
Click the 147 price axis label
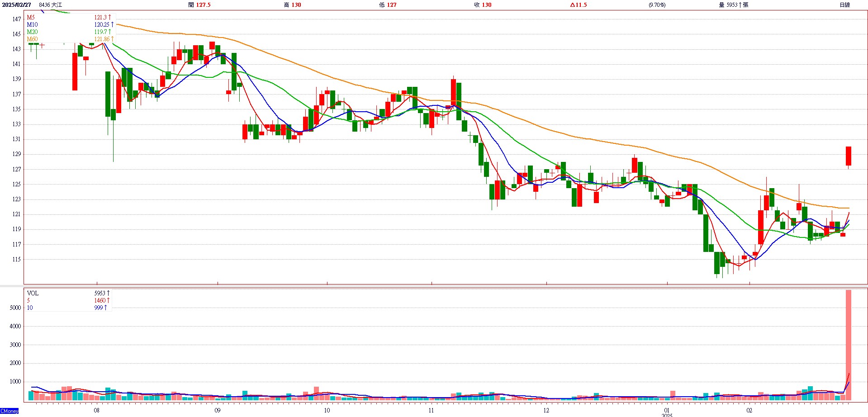click(17, 19)
